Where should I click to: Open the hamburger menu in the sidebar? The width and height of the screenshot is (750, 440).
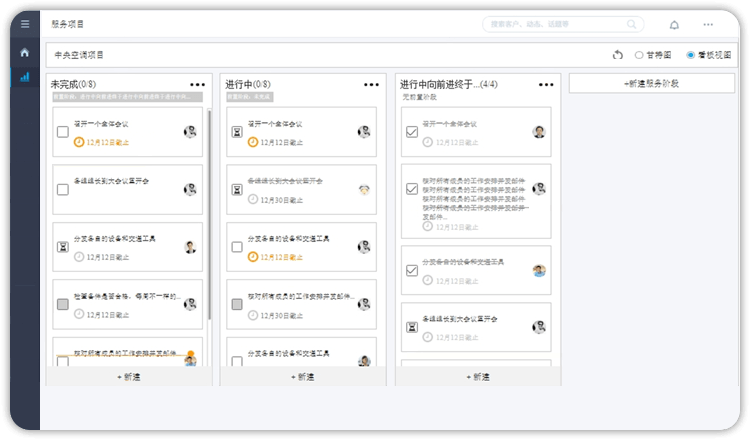point(25,24)
